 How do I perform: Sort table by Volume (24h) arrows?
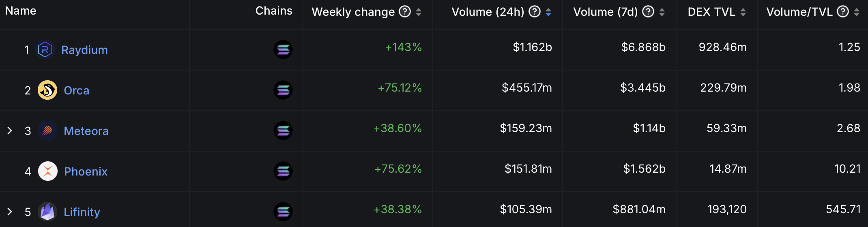pos(548,12)
